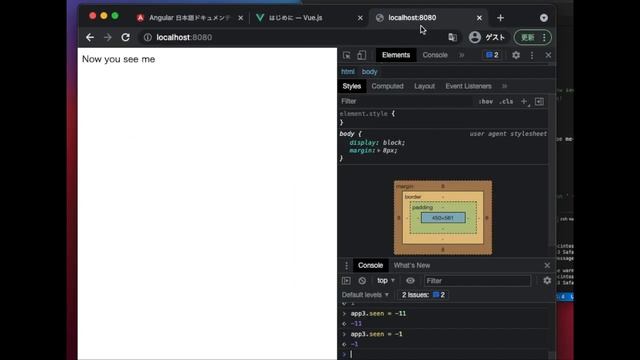Image resolution: width=640 pixels, height=360 pixels.
Task: Reload the localhost page
Action: pyautogui.click(x=125, y=37)
